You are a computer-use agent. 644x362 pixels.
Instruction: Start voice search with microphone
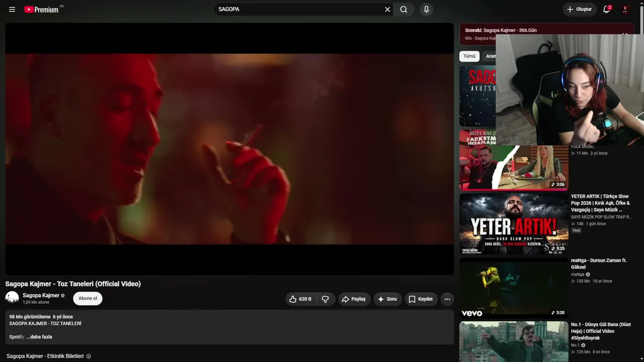426,10
